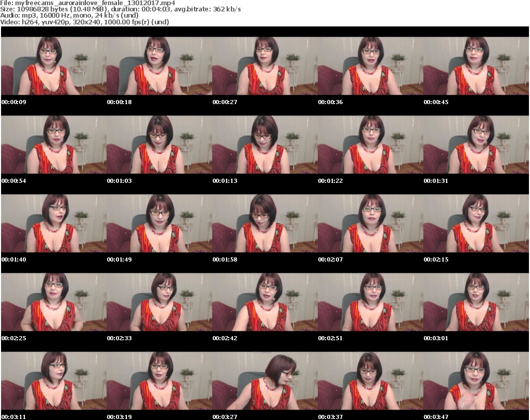Image resolution: width=530 pixels, height=420 pixels.
Task: Click the Video h264 info line
Action: [x=84, y=22]
